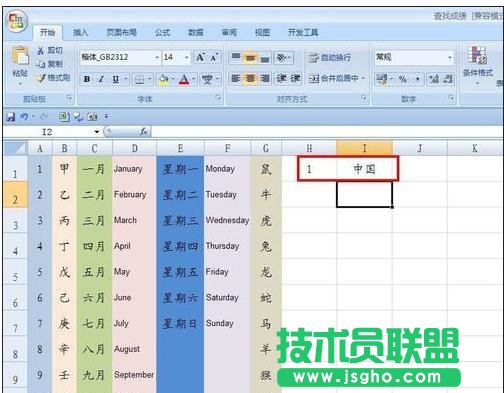Decrease font size with small A
Viewport: 504px width, 393px height.
215,57
